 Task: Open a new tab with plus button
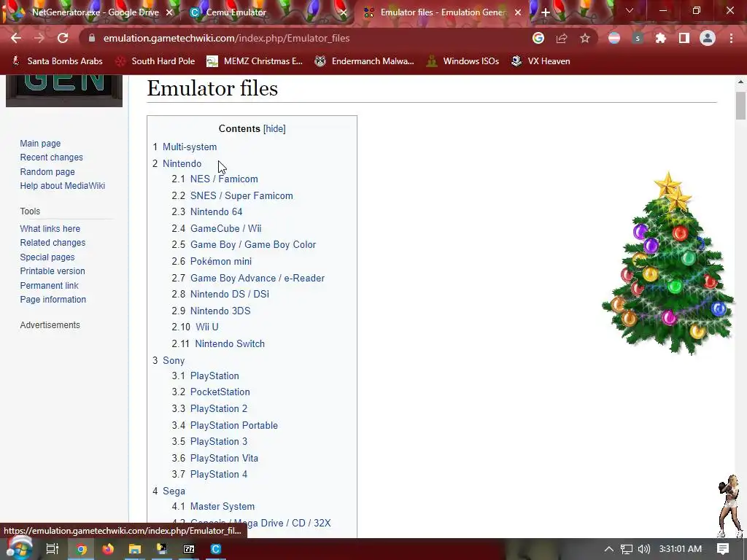(546, 12)
